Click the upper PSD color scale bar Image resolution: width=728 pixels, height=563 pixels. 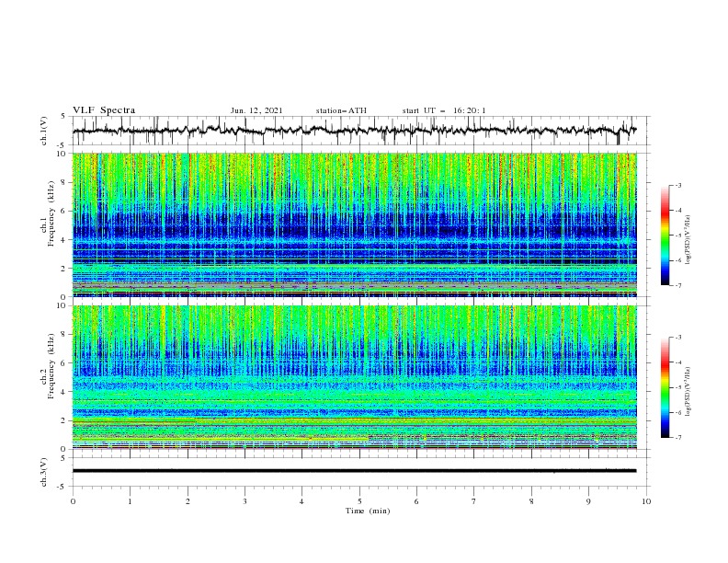tap(665, 236)
